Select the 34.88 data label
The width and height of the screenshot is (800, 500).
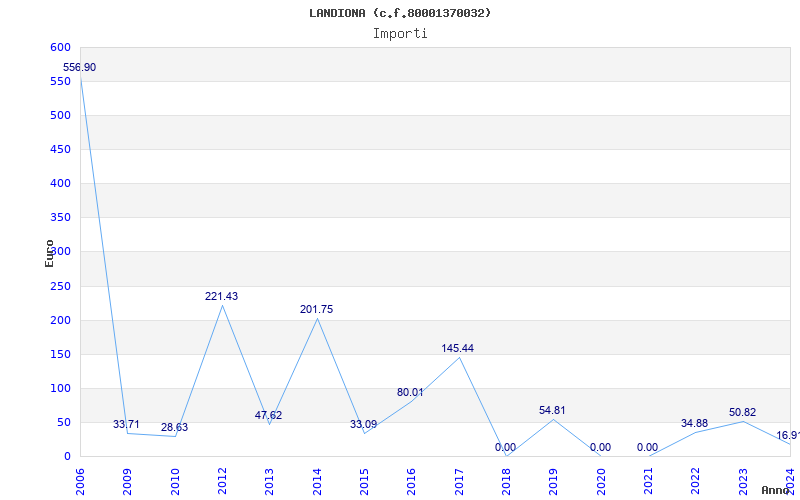(x=694, y=423)
